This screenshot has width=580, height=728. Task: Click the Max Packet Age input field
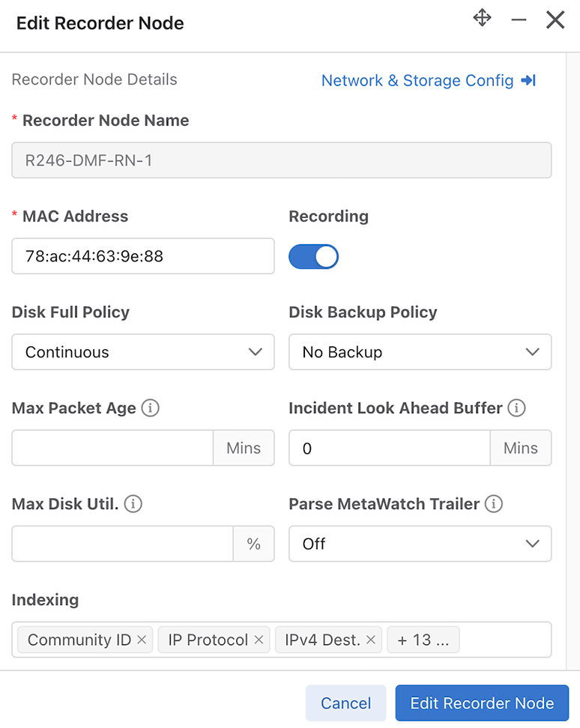pyautogui.click(x=112, y=448)
